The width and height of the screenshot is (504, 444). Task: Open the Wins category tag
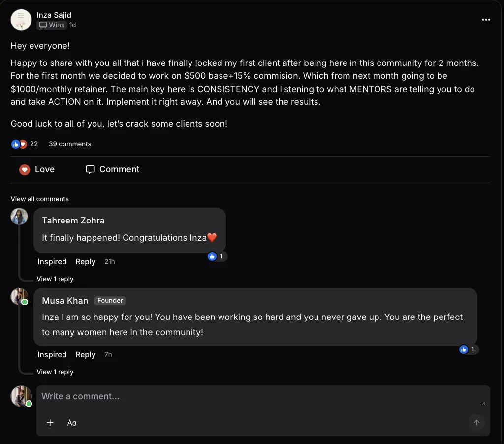tap(52, 25)
